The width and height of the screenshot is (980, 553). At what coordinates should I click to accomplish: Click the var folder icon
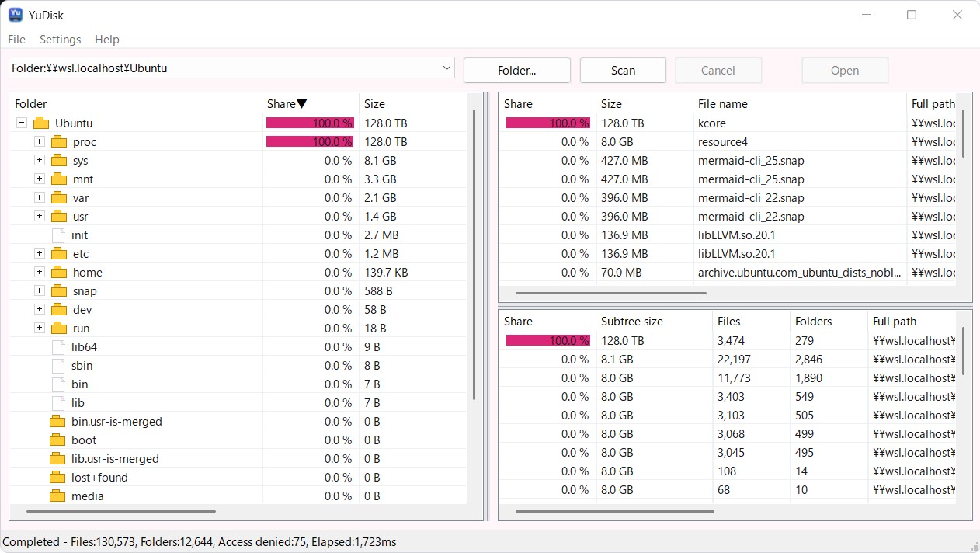(59, 197)
